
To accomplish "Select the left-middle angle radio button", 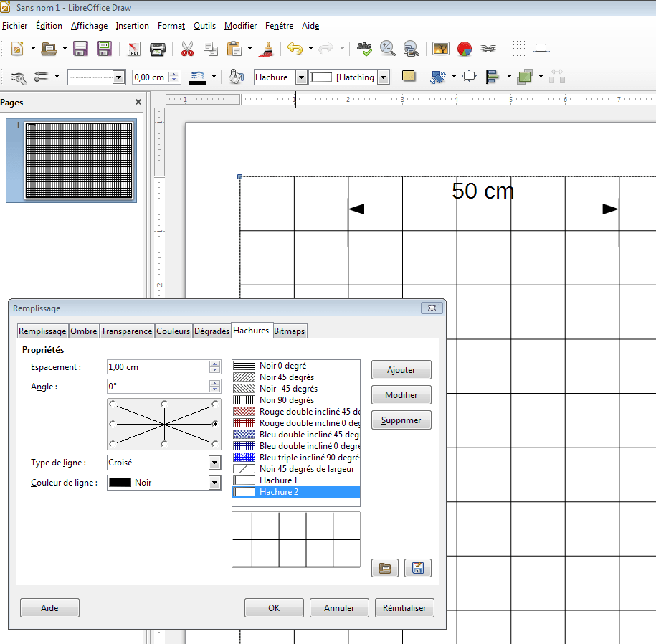I will click(113, 424).
